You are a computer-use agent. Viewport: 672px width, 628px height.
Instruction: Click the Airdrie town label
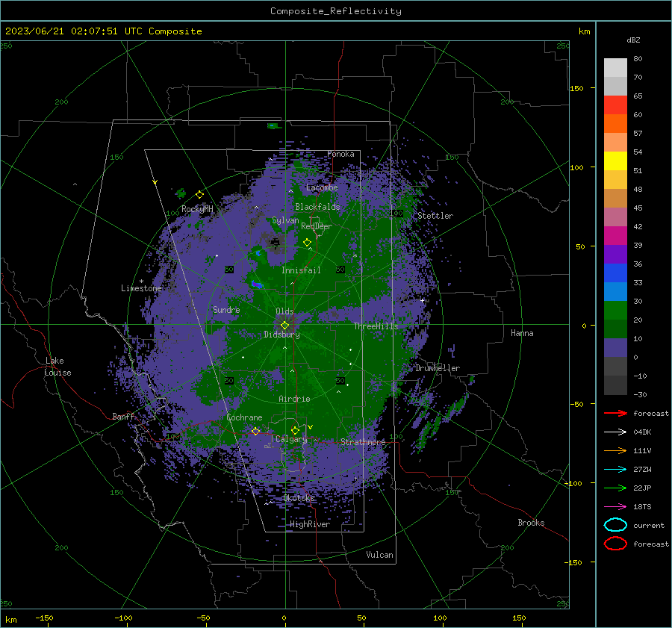click(294, 399)
